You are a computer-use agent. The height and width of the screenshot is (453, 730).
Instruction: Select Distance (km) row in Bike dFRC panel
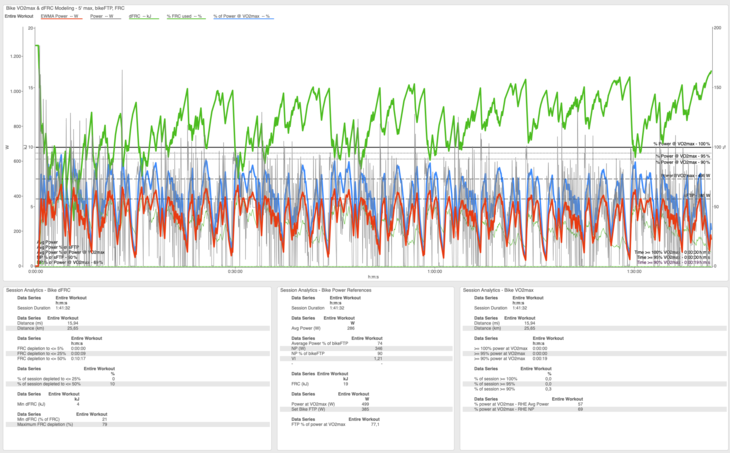tap(138, 328)
